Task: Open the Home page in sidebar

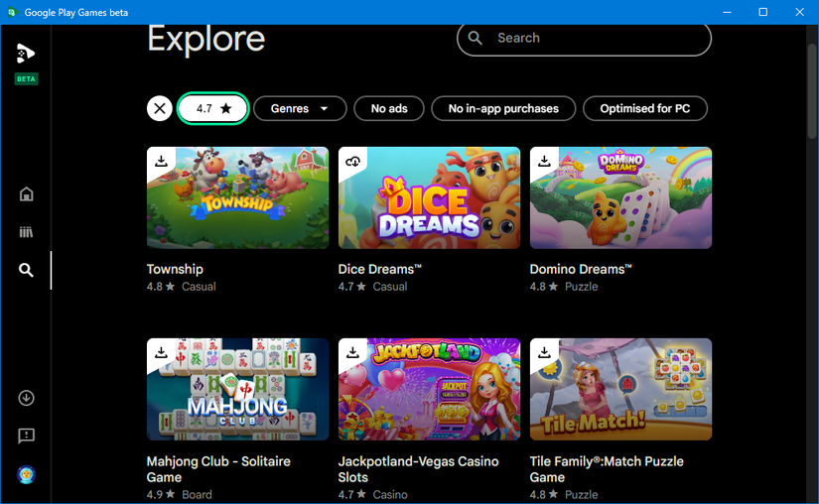Action: (27, 194)
